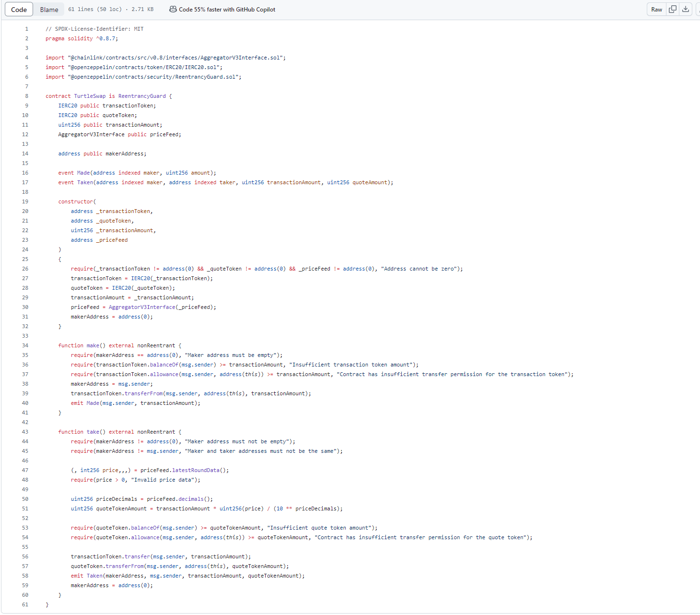Viewport: 700px width, 615px height.
Task: Click "Maker and taker addresses must not be the same"
Action: click(x=261, y=451)
